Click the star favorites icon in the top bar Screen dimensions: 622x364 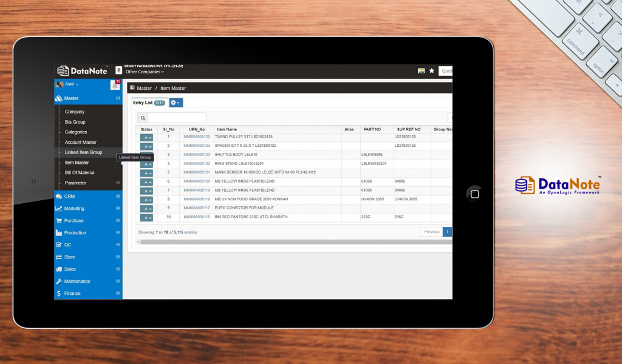(x=432, y=71)
